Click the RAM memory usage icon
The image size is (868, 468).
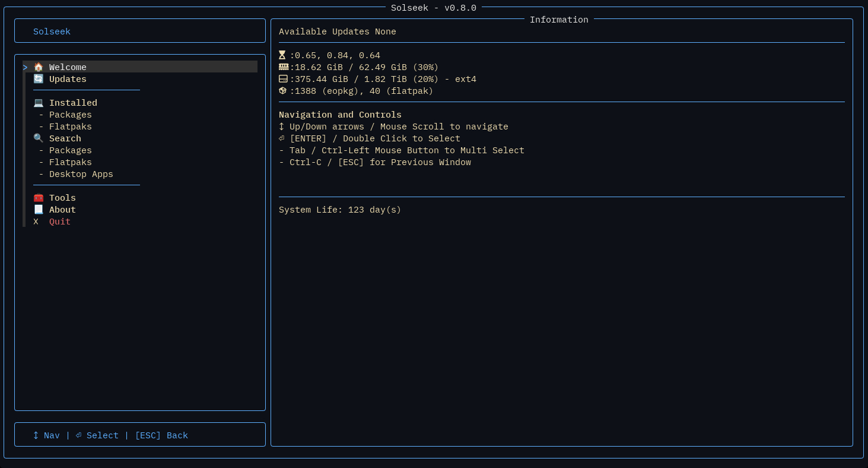click(x=283, y=67)
